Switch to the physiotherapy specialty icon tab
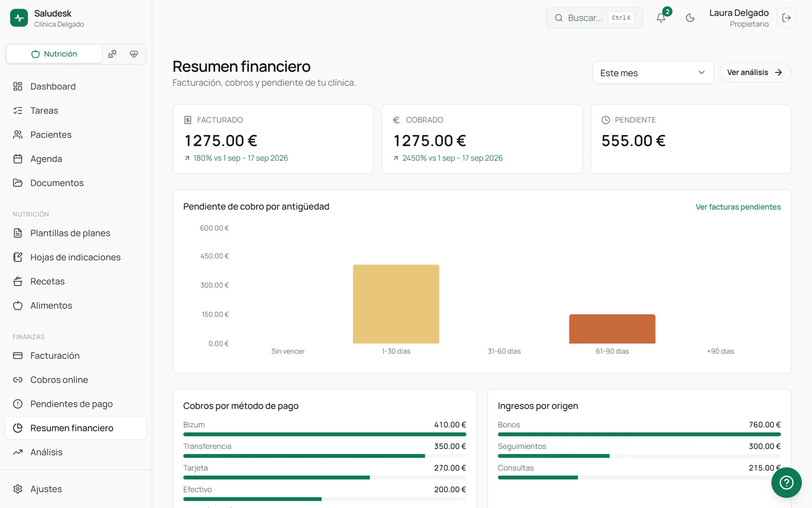Screen dimensions: 812x508 point(113,54)
